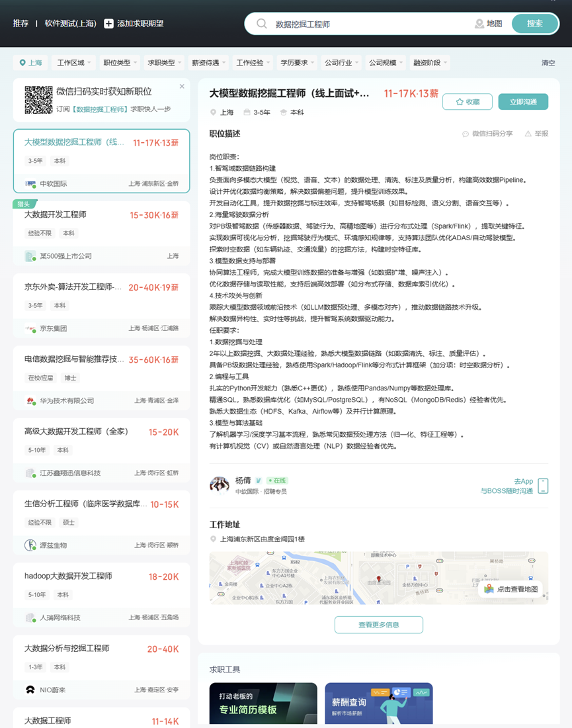The width and height of the screenshot is (572, 728).
Task: Open the map (地图) search option
Action: tap(489, 24)
